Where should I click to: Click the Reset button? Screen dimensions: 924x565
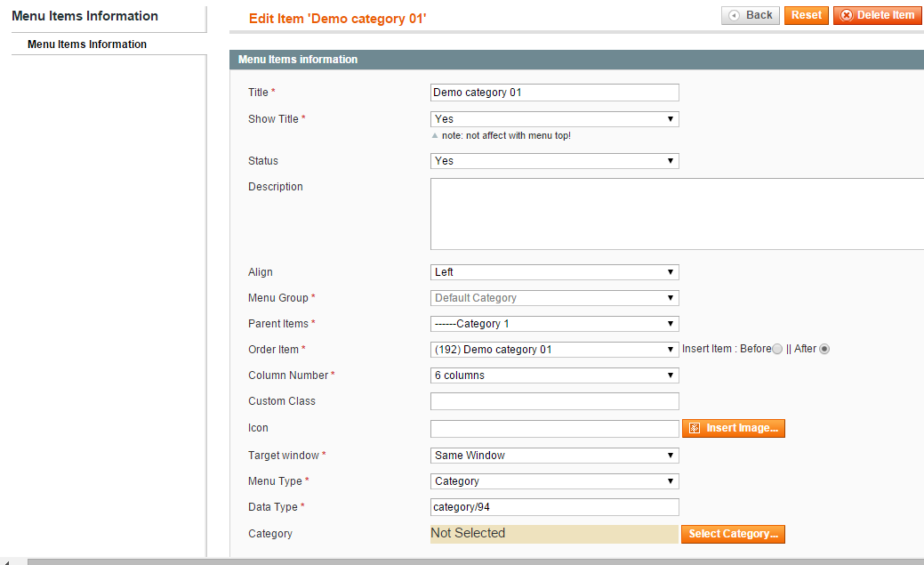[806, 15]
